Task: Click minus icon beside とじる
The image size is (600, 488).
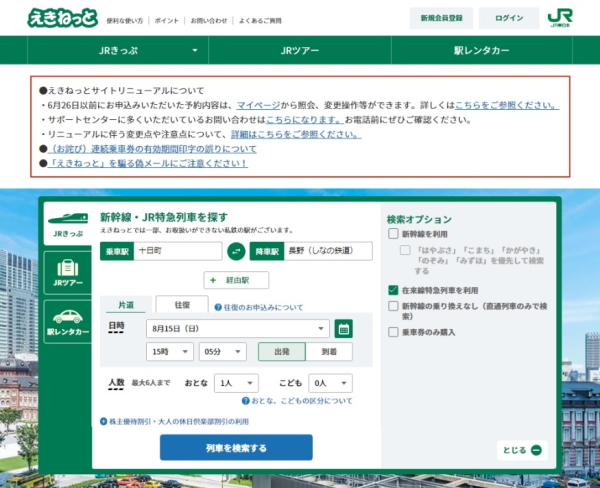Action: pyautogui.click(x=536, y=450)
